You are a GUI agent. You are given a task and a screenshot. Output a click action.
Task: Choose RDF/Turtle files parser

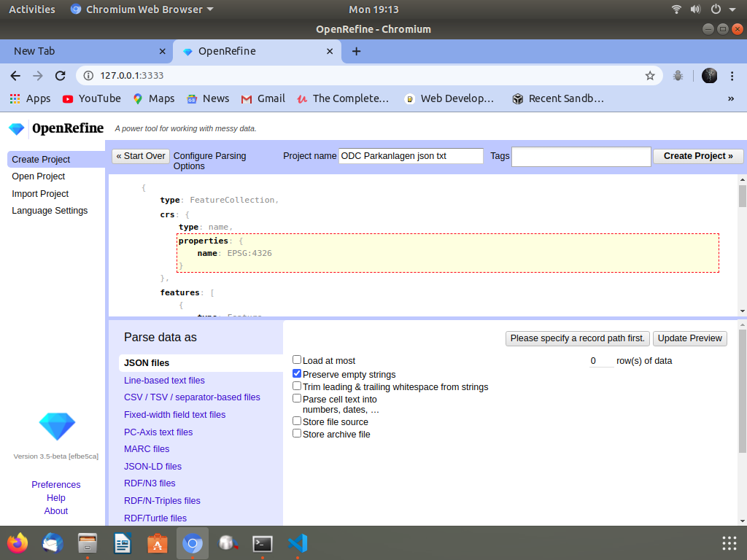155,518
